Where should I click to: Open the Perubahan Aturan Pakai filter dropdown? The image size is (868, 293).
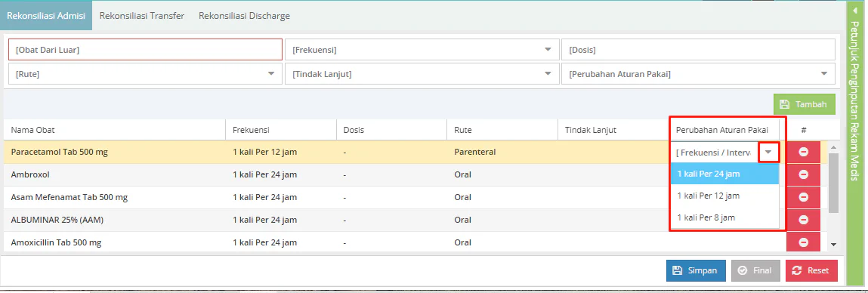click(698, 74)
